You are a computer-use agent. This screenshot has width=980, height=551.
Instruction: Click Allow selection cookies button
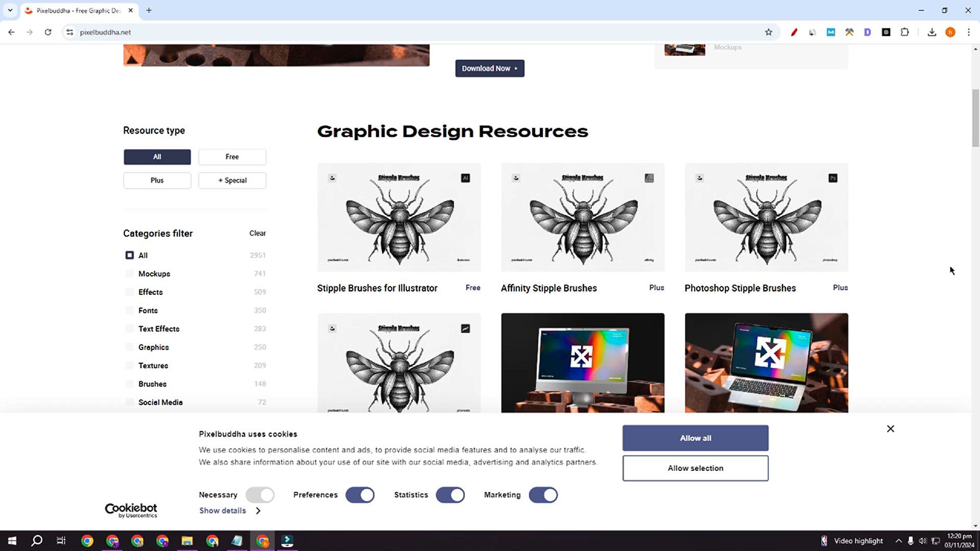click(695, 468)
